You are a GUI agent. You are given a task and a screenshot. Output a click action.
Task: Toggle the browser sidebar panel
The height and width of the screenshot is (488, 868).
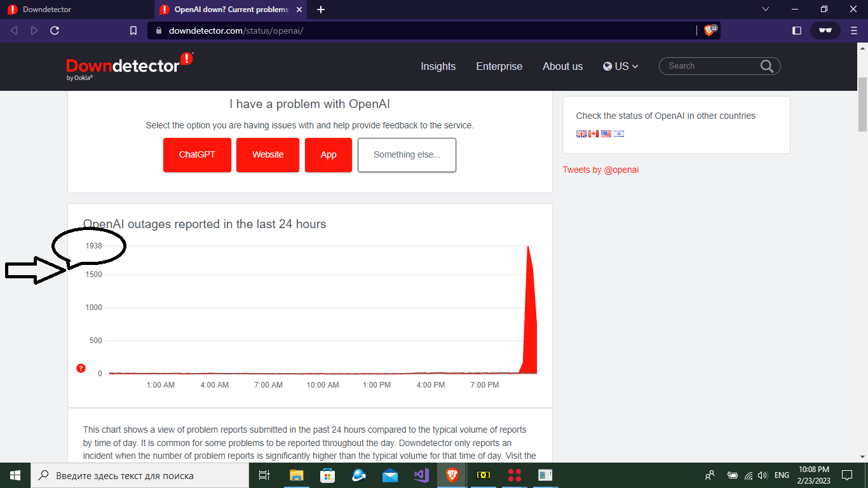click(x=797, y=30)
